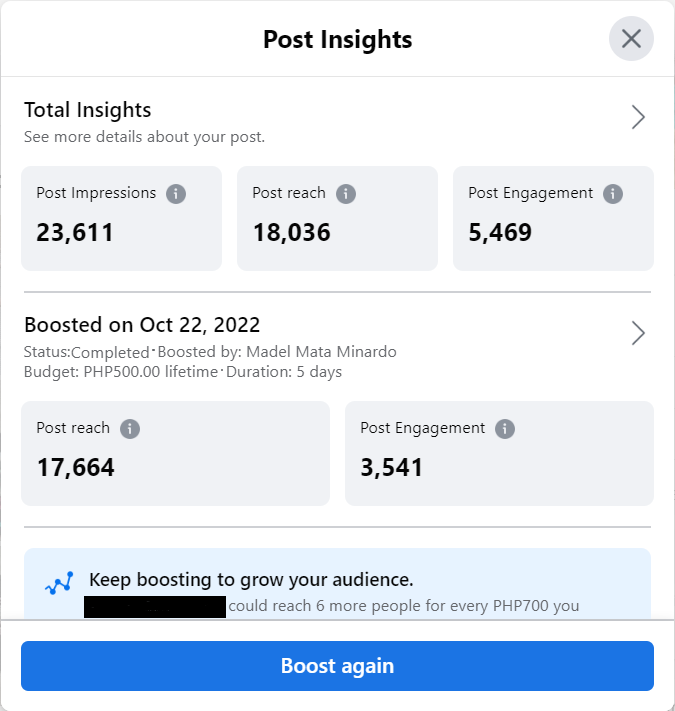
Task: Click info icon beside Post Engagement in boosted section
Action: [x=505, y=429]
